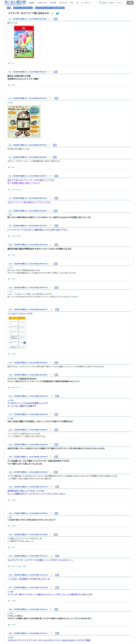Like post 4 with its heart icon
The width and height of the screenshot is (138, 644).
pyautogui.click(x=49, y=145)
